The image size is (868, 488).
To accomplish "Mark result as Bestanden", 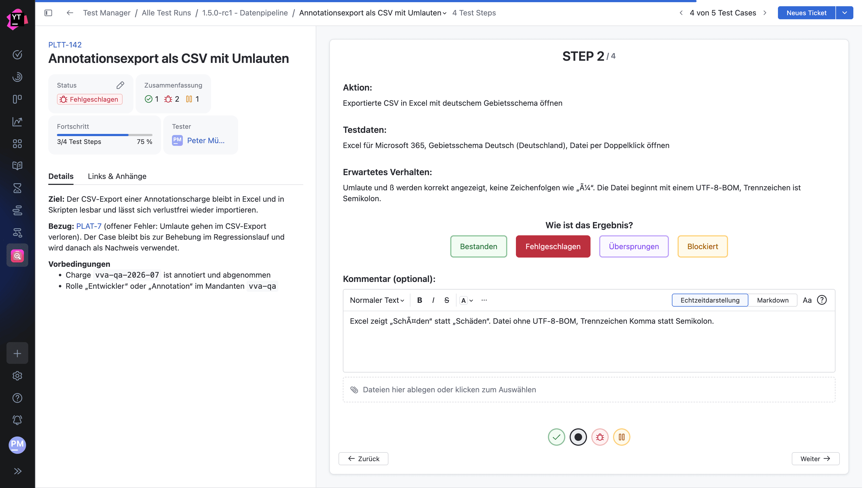I will [478, 246].
